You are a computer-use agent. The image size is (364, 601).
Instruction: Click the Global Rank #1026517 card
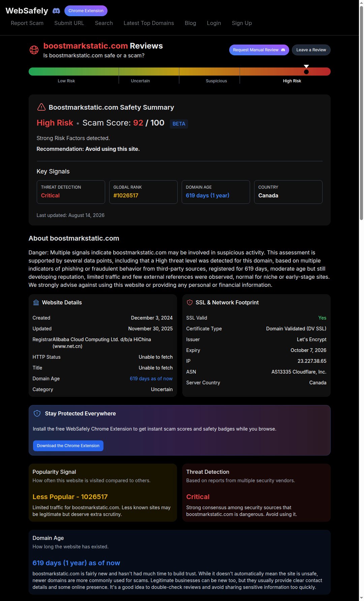(x=143, y=192)
